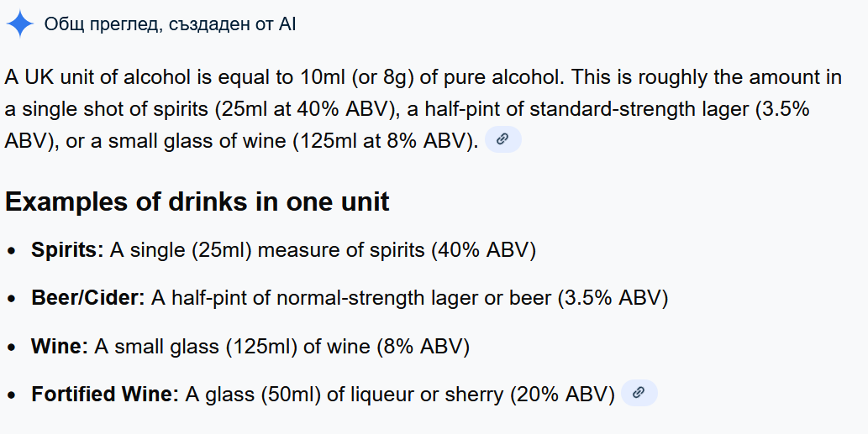Screen dimensions: 868x434
Task: Click the bold "Wine:" label in the list
Action: [59, 346]
